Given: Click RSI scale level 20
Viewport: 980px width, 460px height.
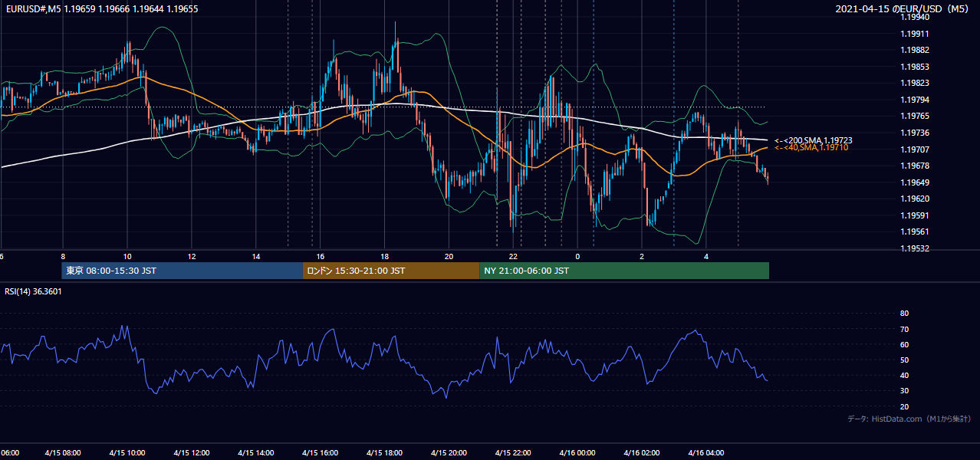Looking at the screenshot, I should tap(904, 406).
